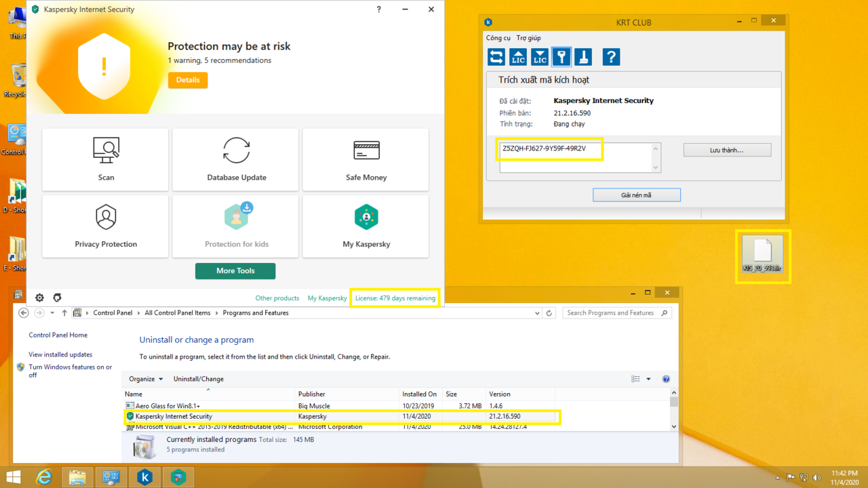Open Internet Explorer from the taskbar
The image size is (868, 488).
[x=44, y=477]
